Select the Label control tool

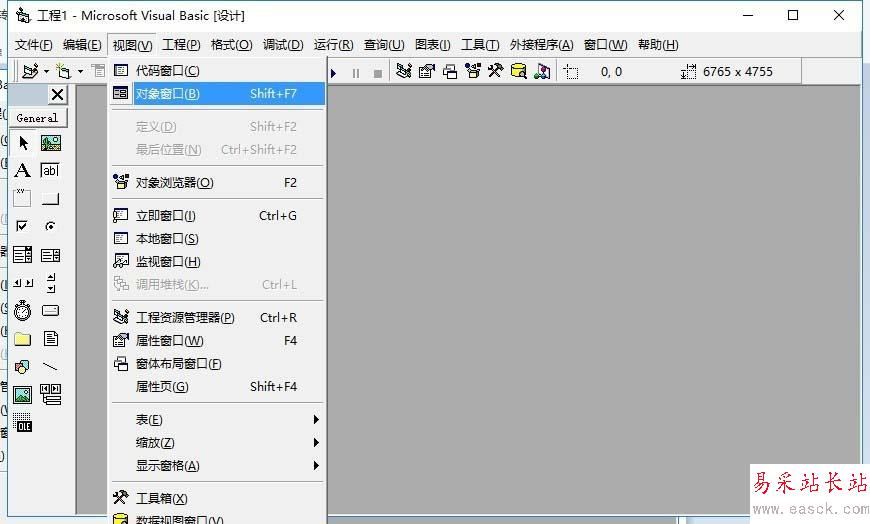tap(23, 170)
